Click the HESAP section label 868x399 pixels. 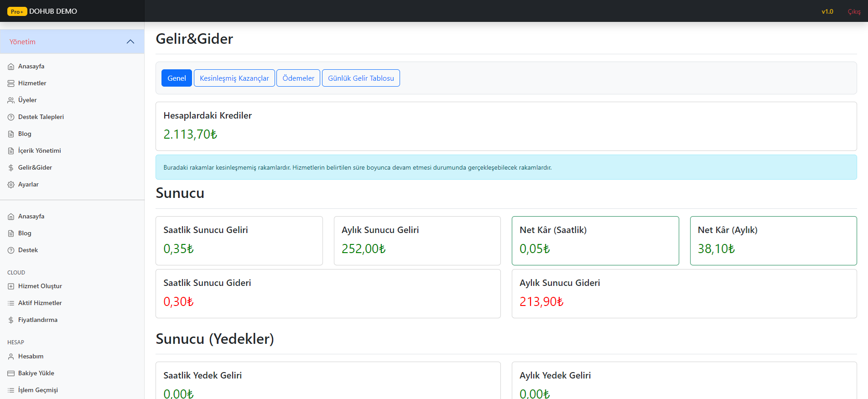tap(16, 342)
